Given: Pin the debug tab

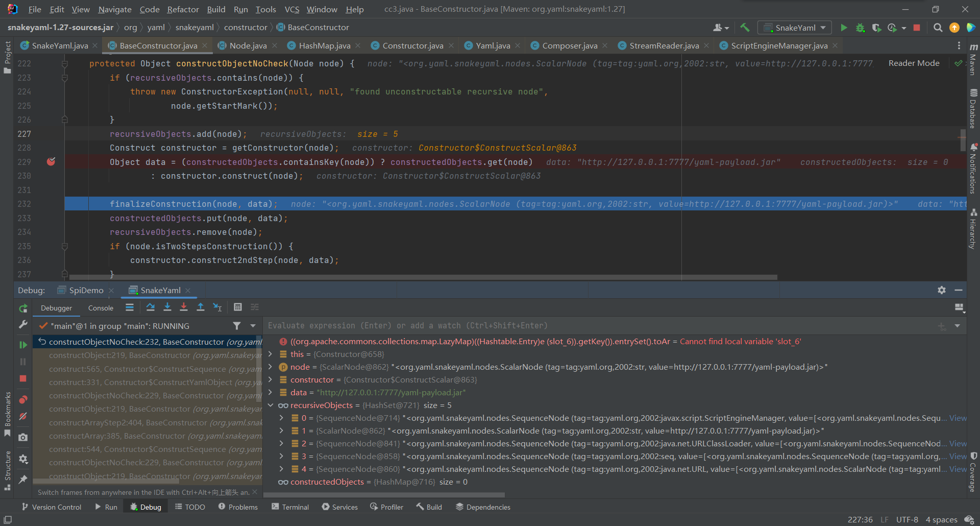Looking at the screenshot, I should (23, 479).
